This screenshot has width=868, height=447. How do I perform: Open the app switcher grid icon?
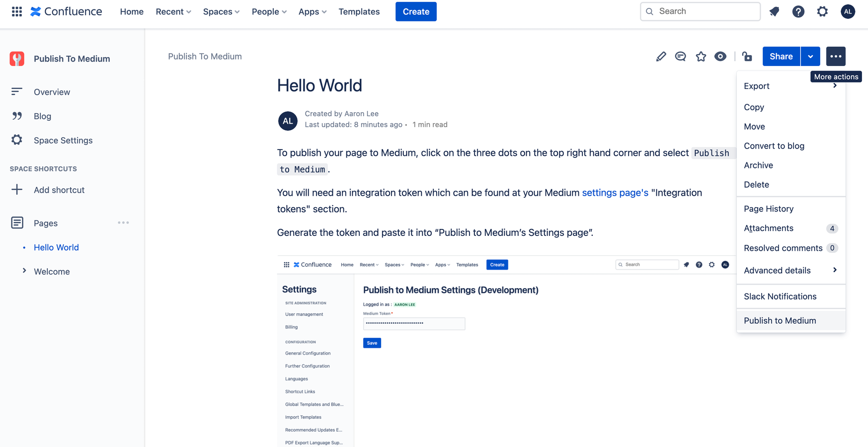pos(17,11)
